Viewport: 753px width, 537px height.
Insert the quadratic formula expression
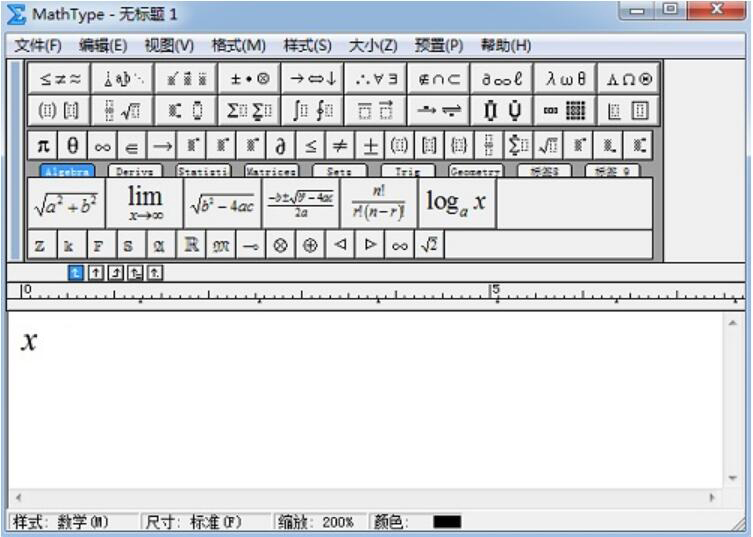tap(300, 204)
